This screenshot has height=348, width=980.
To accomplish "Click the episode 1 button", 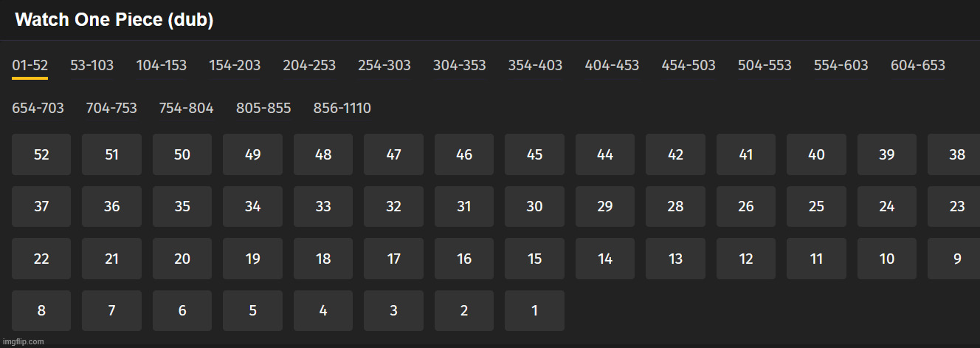I will click(x=534, y=310).
